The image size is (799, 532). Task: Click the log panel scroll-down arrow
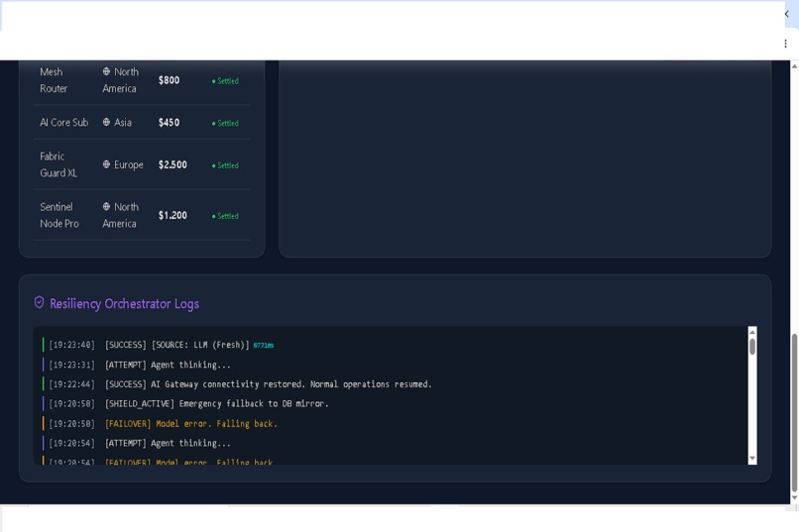pyautogui.click(x=752, y=458)
